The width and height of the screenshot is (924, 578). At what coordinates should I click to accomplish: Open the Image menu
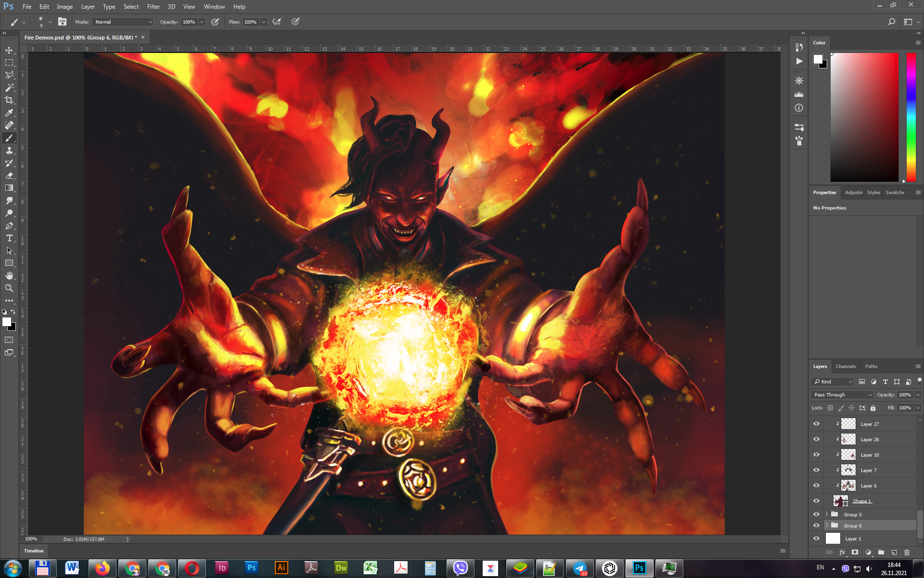pyautogui.click(x=64, y=7)
